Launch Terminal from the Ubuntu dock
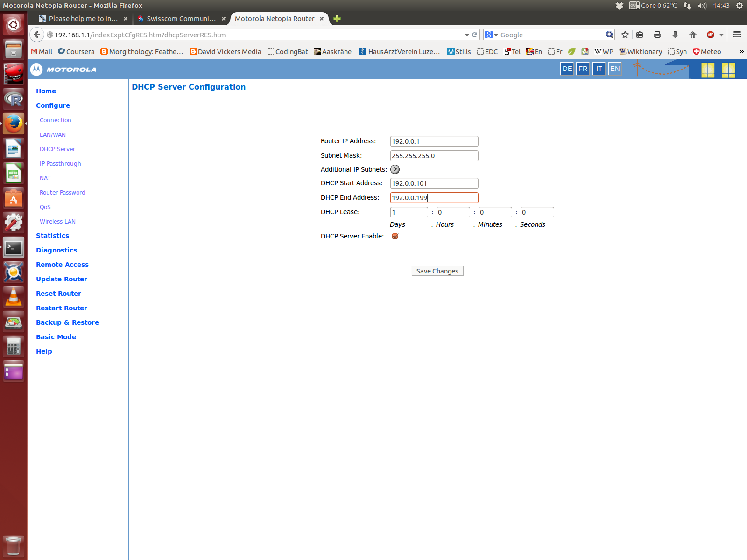 click(14, 248)
